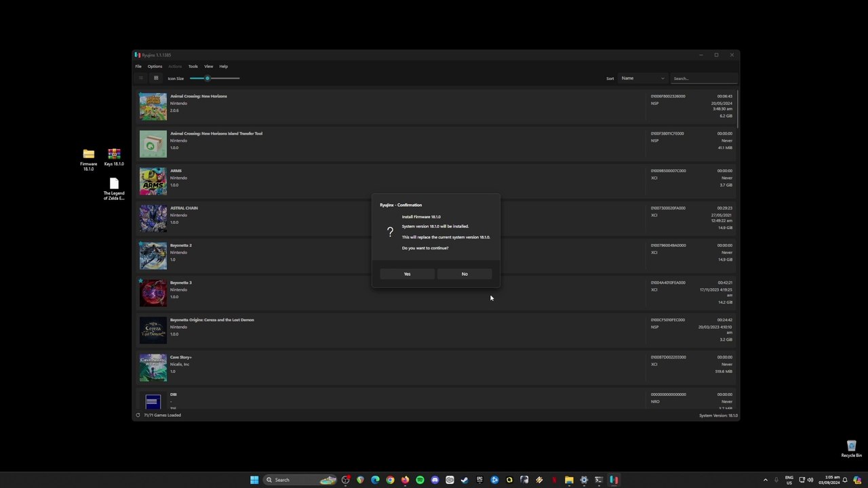The width and height of the screenshot is (868, 488).
Task: Select the Cave Story+ cover art
Action: pos(153,368)
